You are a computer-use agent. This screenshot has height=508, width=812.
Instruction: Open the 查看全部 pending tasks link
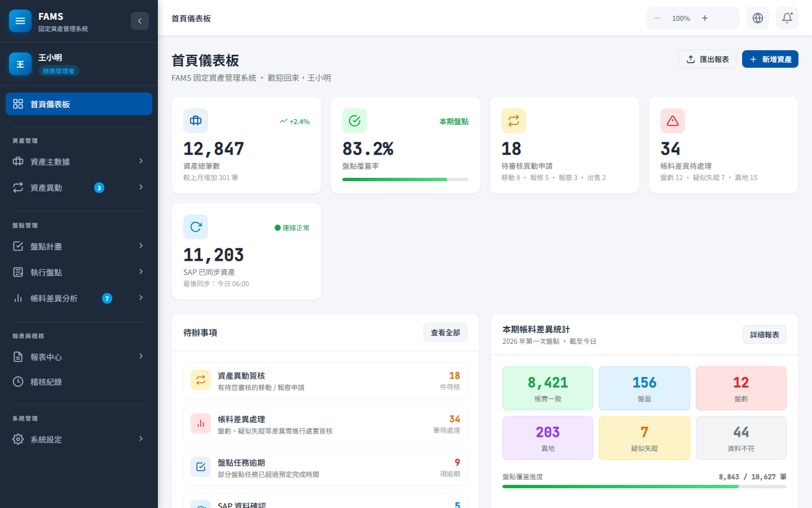tap(445, 332)
